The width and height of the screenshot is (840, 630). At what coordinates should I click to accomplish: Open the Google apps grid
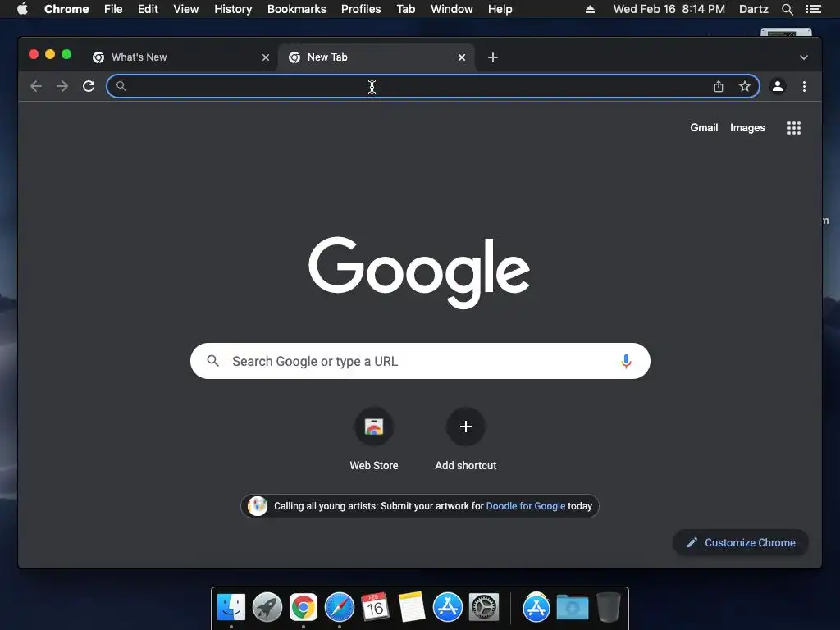coord(794,128)
